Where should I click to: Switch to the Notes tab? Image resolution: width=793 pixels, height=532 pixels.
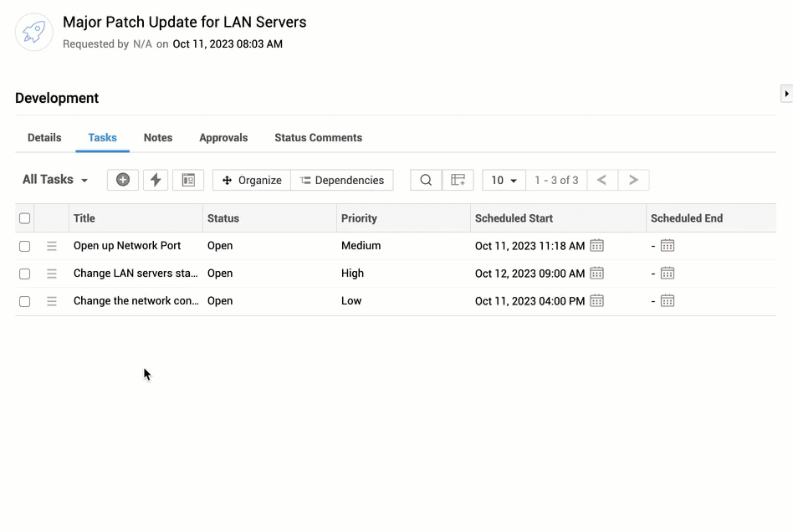point(158,138)
